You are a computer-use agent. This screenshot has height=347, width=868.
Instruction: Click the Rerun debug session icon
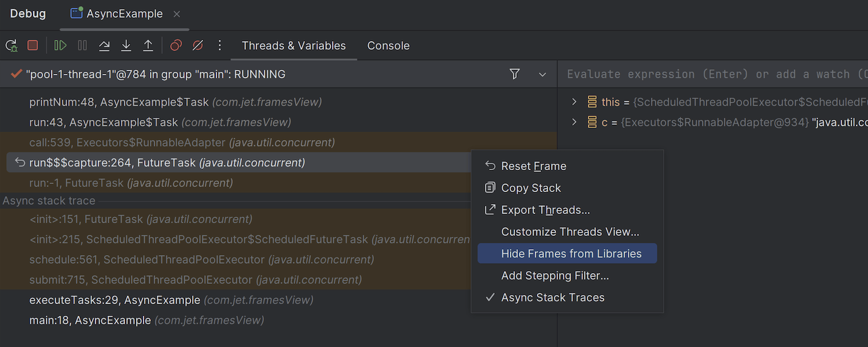pyautogui.click(x=11, y=46)
